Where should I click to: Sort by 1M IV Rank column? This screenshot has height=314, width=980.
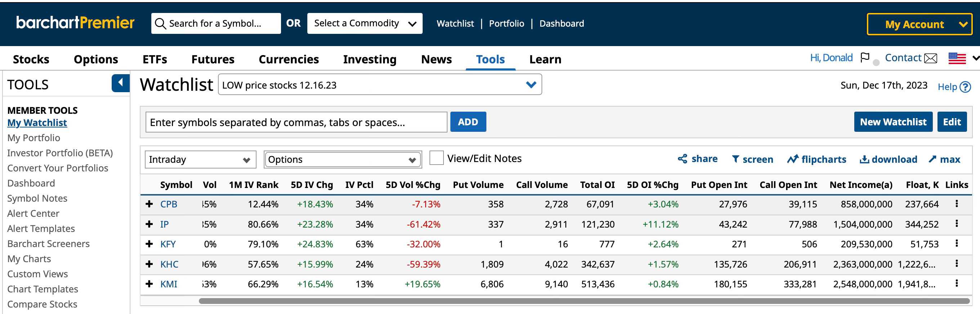click(x=253, y=185)
